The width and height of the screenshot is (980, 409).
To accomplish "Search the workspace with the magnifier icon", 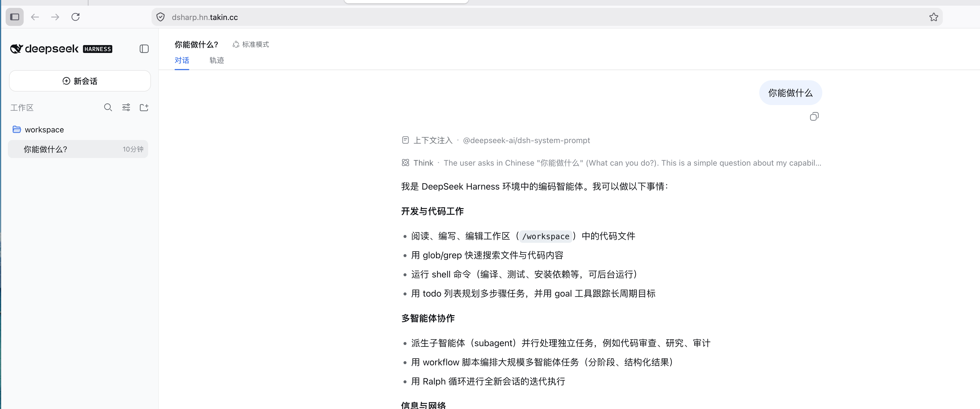I will click(108, 108).
